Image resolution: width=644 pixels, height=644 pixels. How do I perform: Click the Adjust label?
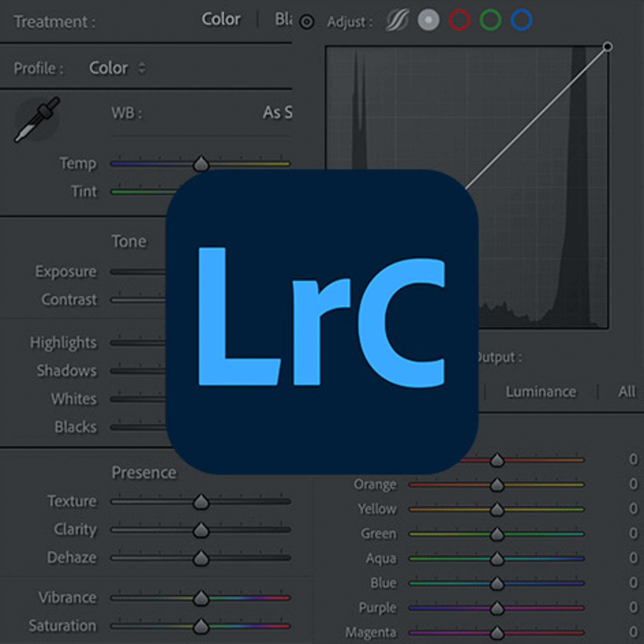coord(350,22)
